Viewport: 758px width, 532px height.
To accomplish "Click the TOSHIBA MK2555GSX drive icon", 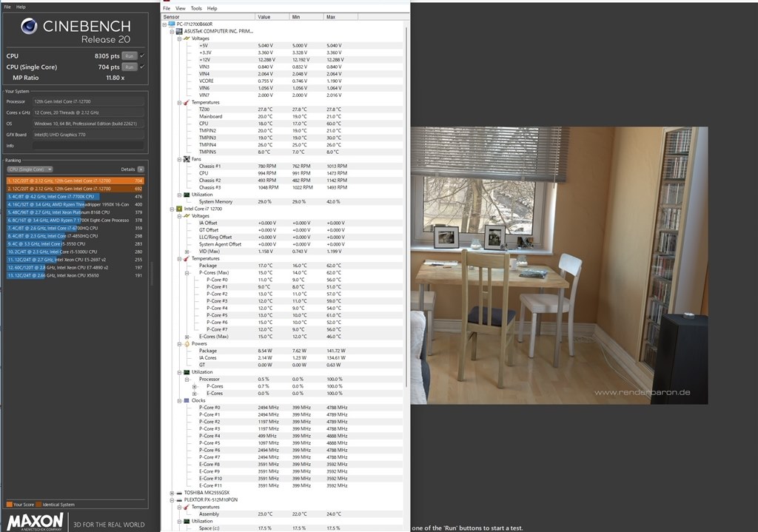I will point(179,493).
